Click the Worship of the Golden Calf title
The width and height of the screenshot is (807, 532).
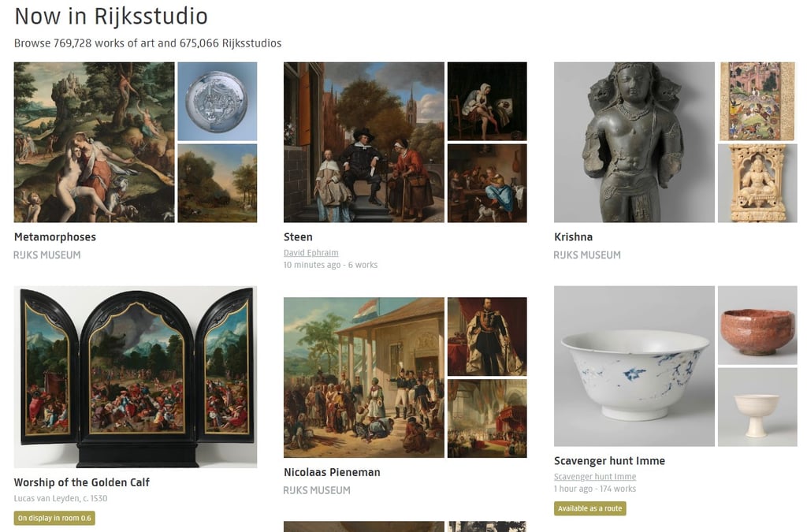pyautogui.click(x=82, y=482)
